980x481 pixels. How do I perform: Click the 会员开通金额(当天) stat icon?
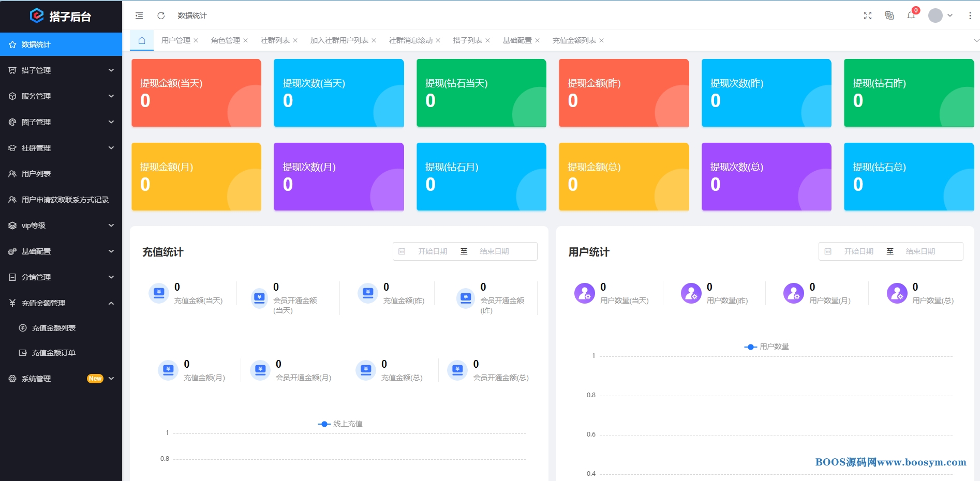[x=259, y=298]
